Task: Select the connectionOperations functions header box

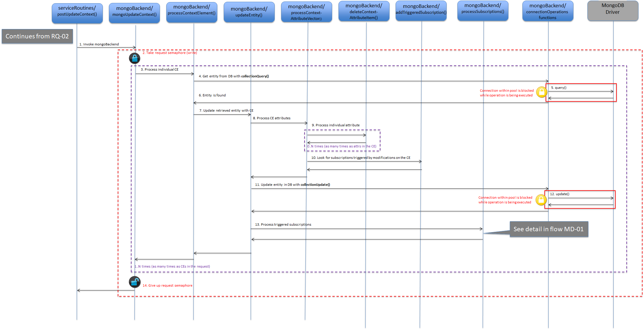Action: (x=548, y=11)
